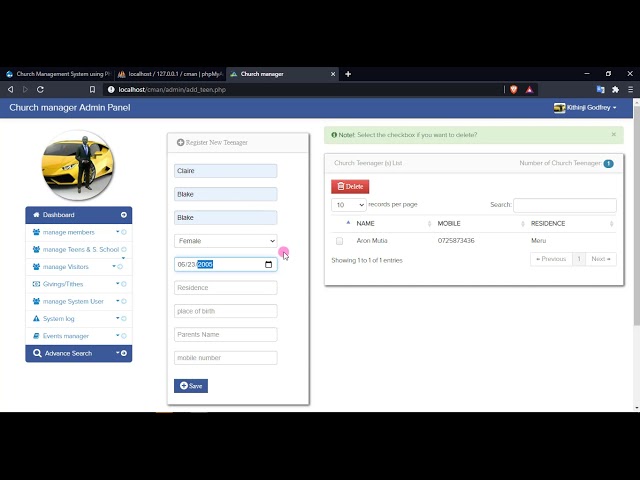Open the Dashboard menu item
Image resolution: width=640 pixels, height=480 pixels.
(x=79, y=215)
